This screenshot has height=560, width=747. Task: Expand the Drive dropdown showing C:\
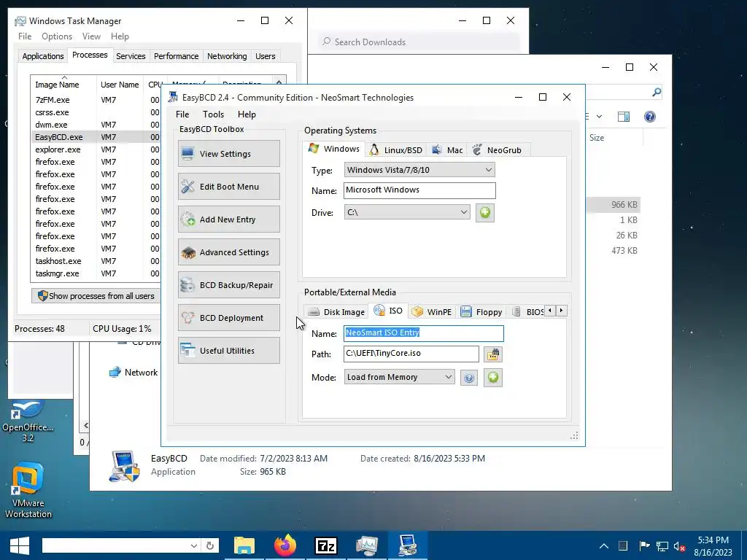point(407,212)
